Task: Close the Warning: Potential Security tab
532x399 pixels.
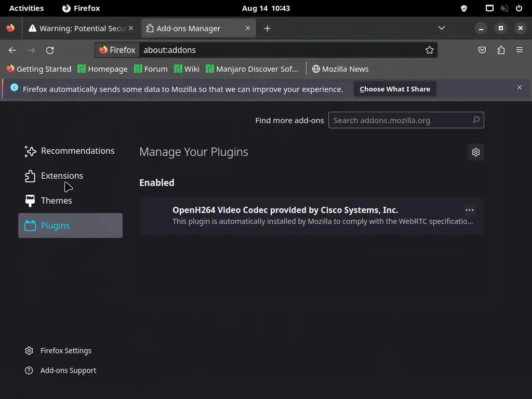Action: click(x=131, y=28)
